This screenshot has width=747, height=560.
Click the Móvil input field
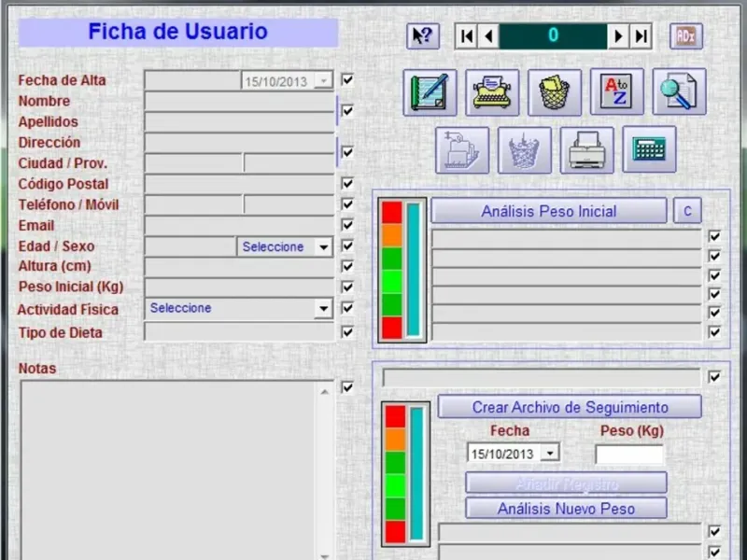point(289,204)
